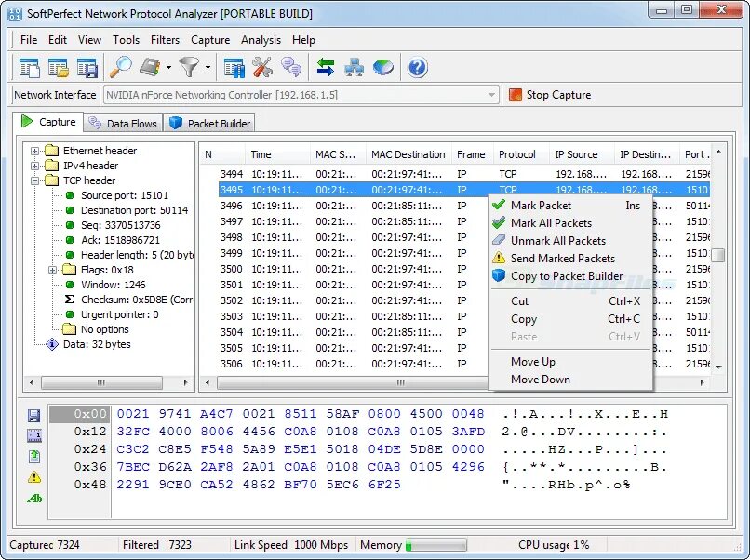The image size is (750, 560).
Task: Click the statistics chart toolbar icon
Action: point(234,67)
